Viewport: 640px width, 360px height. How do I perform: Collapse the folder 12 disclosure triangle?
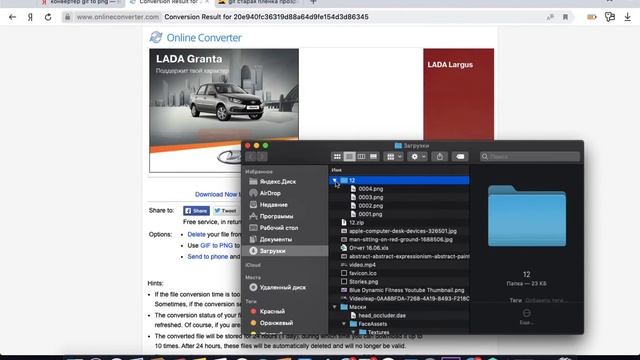(x=334, y=180)
